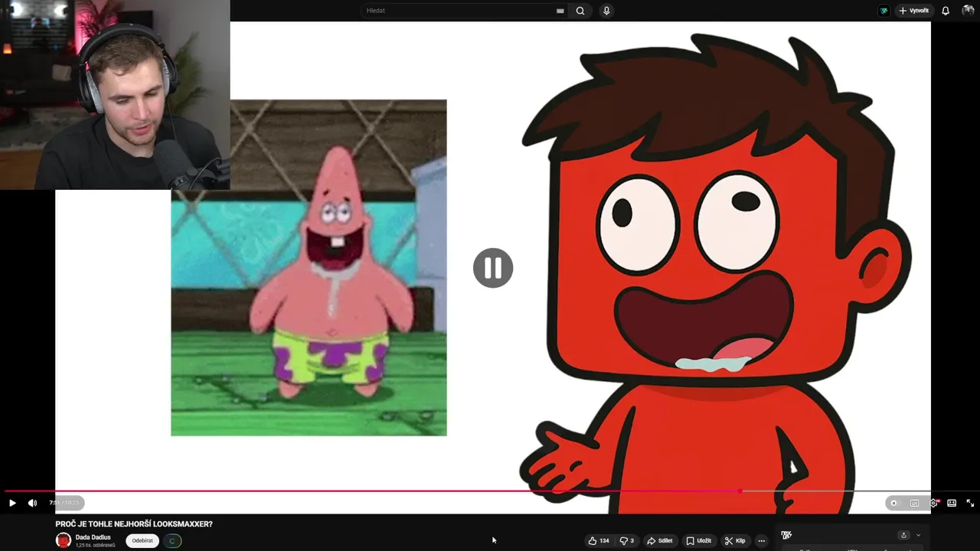Open notifications bell icon
This screenshot has width=980, height=551.
(946, 11)
